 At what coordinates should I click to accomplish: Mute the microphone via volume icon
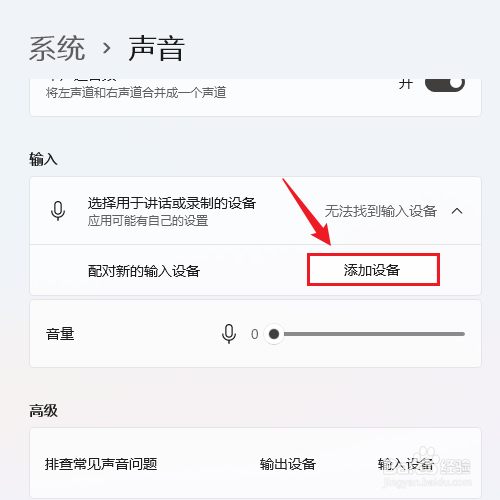click(x=229, y=334)
